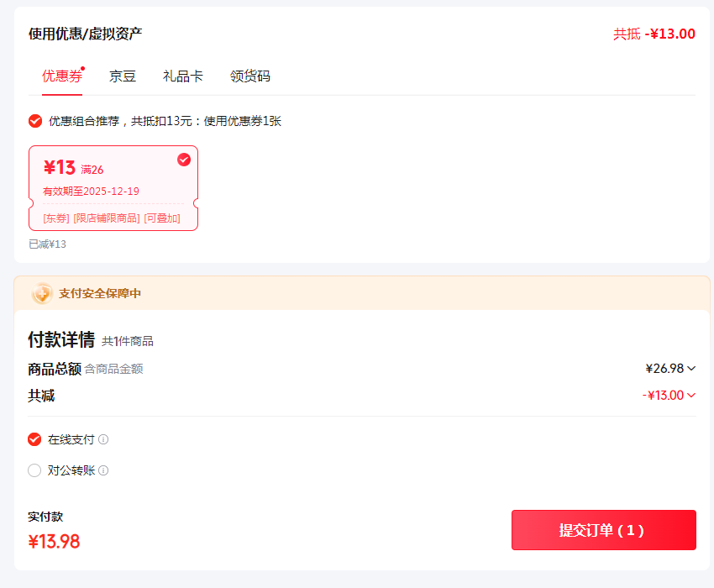714x588 pixels.
Task: Click the ¥13.98 实付款 amount
Action: 55,542
